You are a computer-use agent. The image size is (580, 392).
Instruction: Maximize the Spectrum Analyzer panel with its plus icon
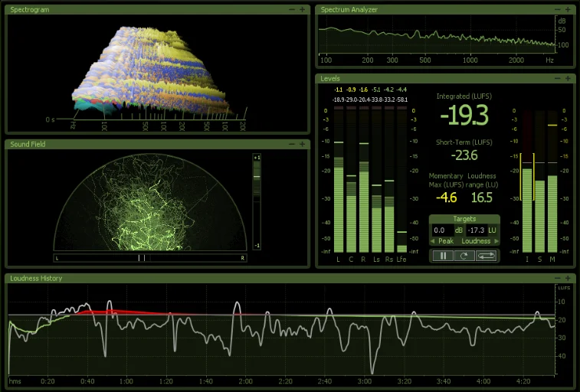pyautogui.click(x=568, y=10)
